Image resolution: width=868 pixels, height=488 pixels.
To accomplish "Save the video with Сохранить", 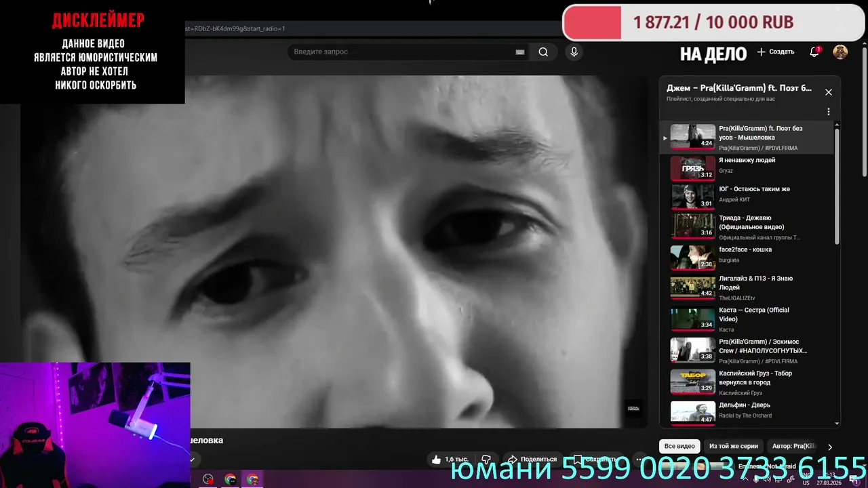I will 595,459.
